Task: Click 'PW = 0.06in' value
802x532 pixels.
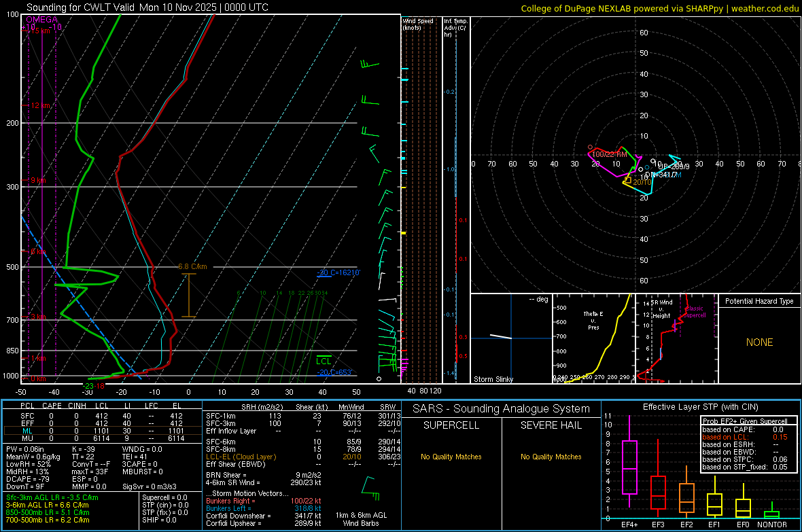Action: (25, 449)
